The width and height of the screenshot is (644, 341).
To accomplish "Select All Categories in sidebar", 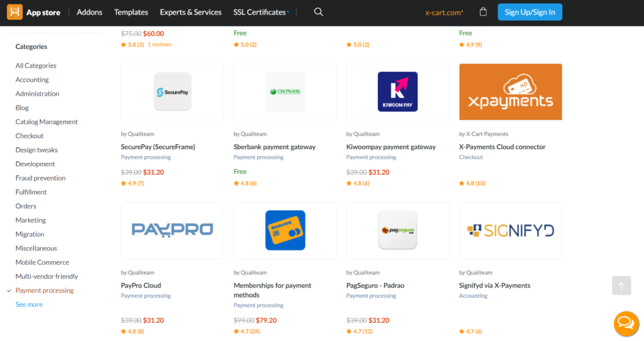I will click(36, 65).
